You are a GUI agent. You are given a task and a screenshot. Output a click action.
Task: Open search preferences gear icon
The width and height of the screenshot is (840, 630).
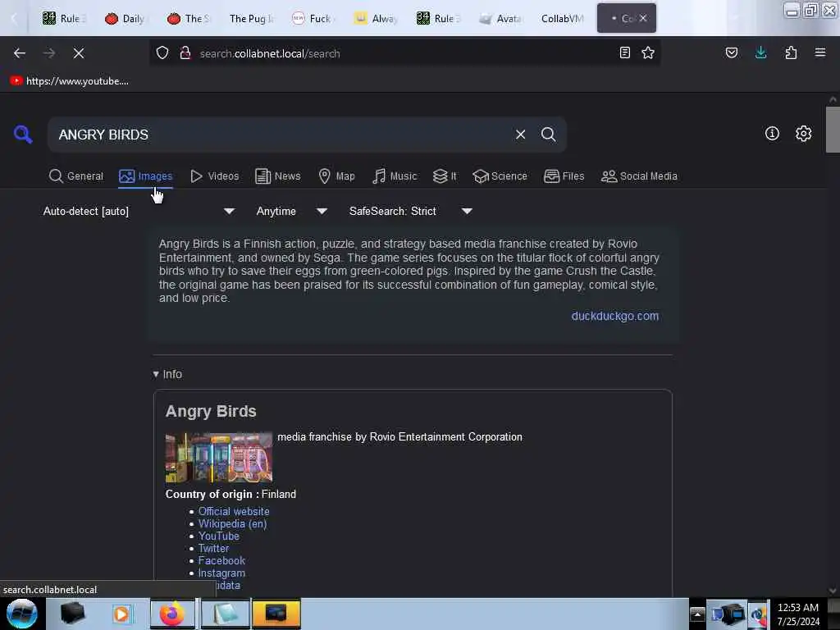(804, 134)
